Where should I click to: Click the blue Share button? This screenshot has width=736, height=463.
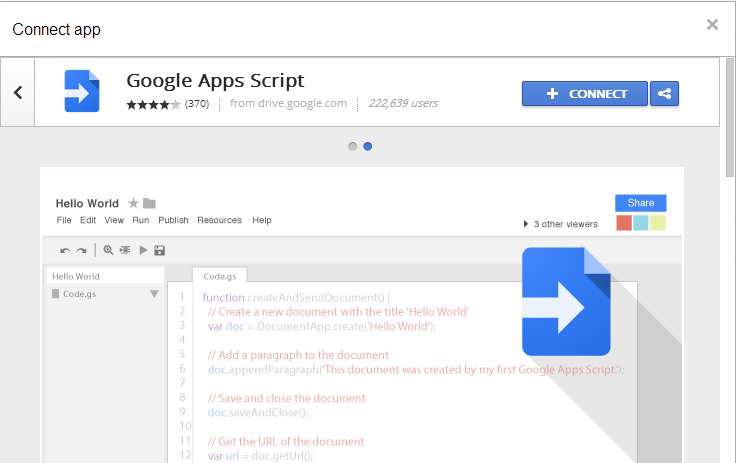click(641, 203)
